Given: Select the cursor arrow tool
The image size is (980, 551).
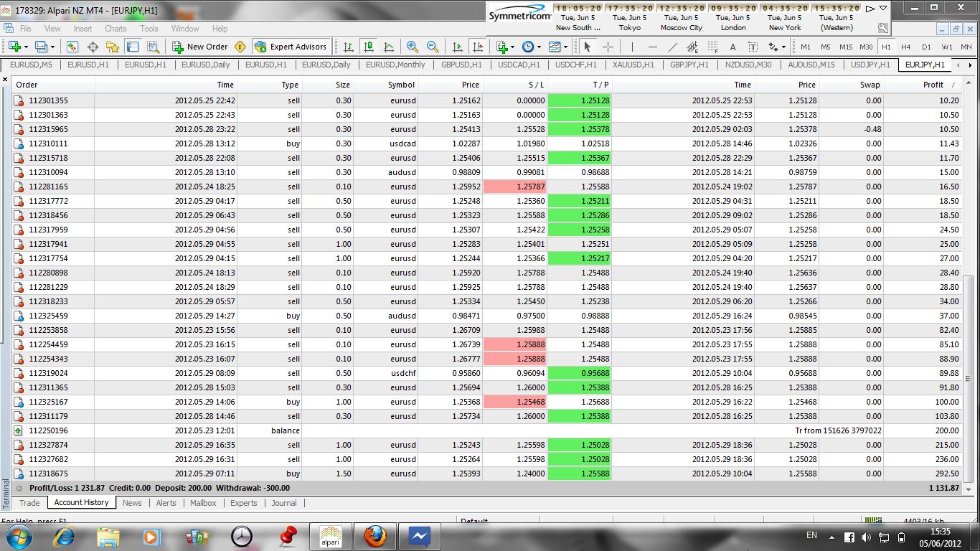Looking at the screenshot, I should [x=588, y=47].
